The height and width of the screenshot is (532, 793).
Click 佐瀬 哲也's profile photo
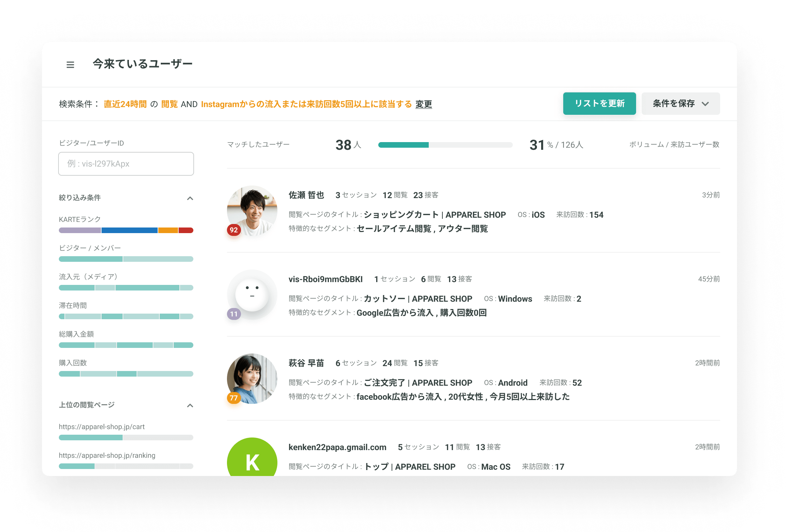252,209
